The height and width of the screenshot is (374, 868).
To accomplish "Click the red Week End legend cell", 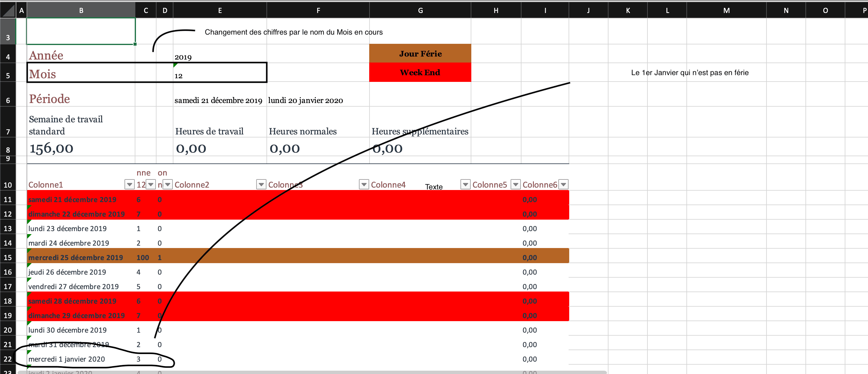I will tap(420, 73).
